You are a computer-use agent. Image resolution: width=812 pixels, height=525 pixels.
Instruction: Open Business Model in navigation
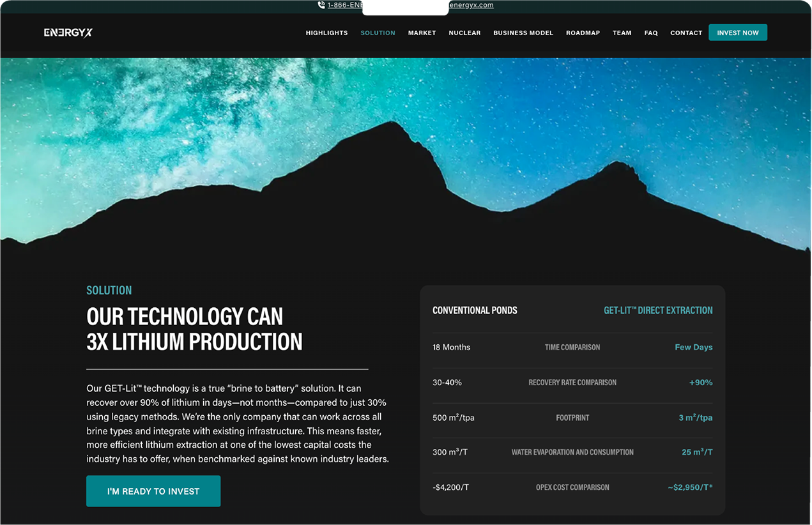[523, 33]
